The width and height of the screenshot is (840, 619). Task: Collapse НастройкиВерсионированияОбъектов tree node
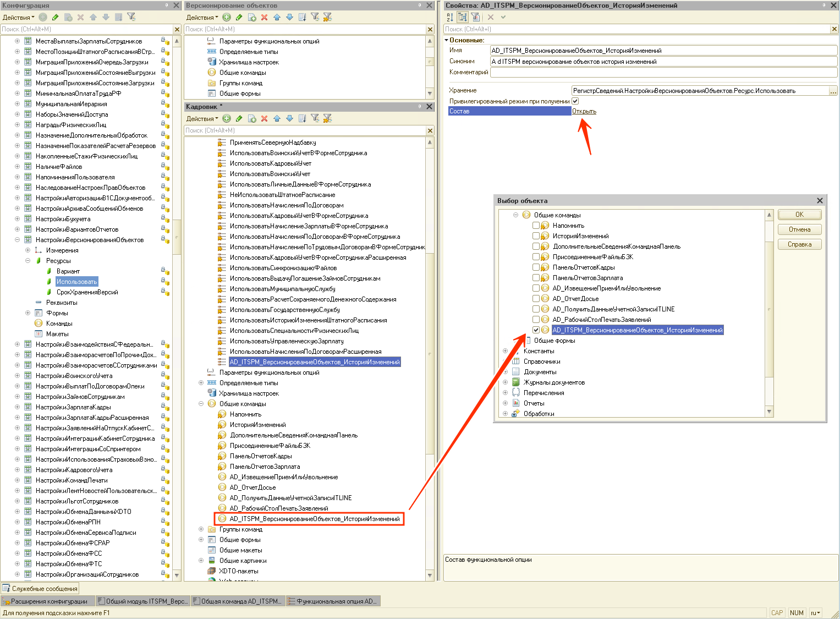pos(17,240)
